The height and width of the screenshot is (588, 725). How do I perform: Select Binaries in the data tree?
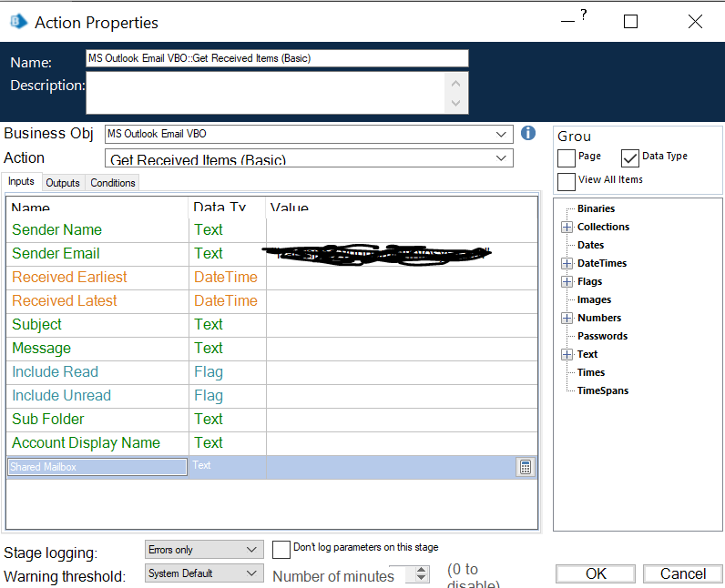[596, 208]
